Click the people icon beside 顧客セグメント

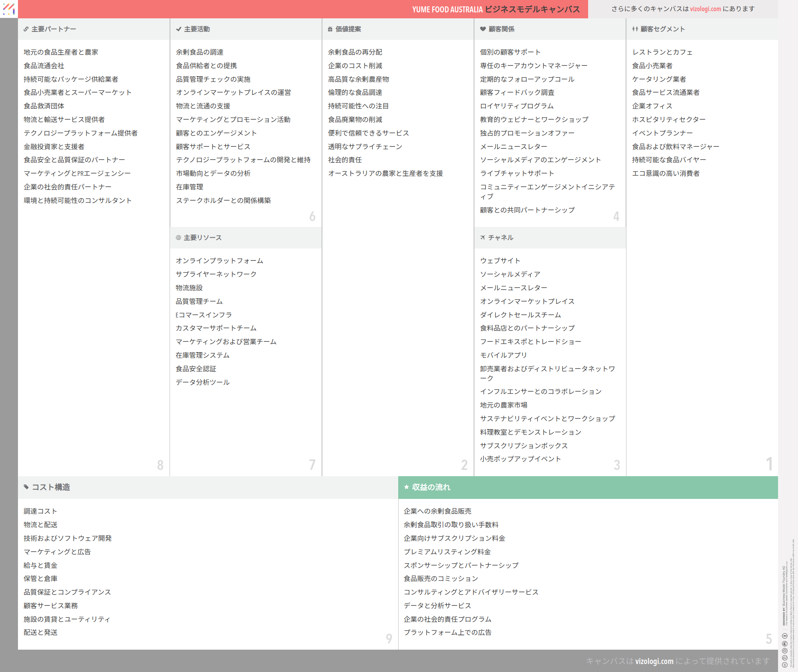(635, 29)
